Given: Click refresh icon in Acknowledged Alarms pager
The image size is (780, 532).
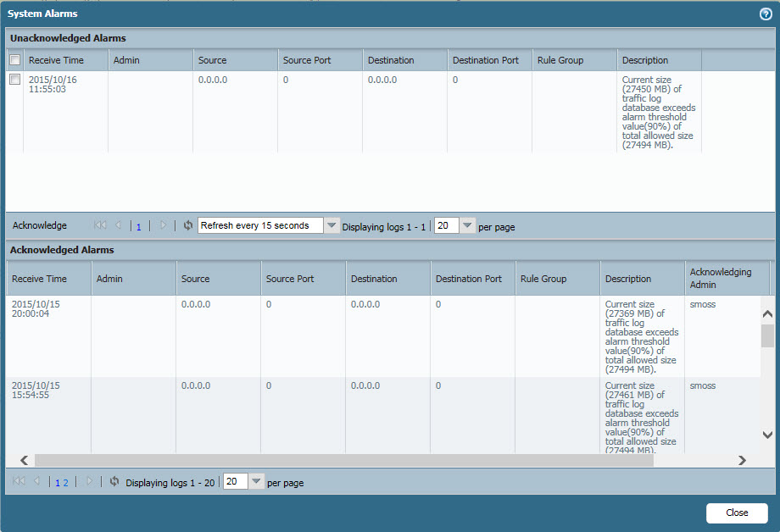Looking at the screenshot, I should (114, 482).
